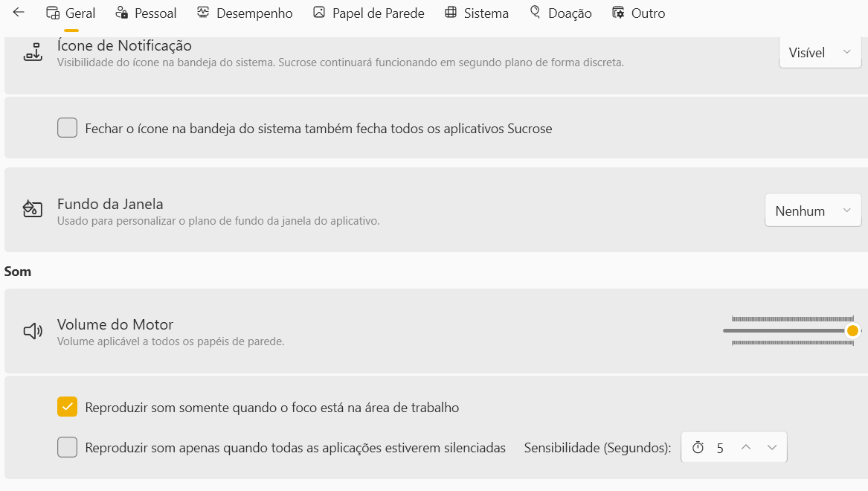
Task: Click the Pessoal tab lock icon
Action: point(122,13)
